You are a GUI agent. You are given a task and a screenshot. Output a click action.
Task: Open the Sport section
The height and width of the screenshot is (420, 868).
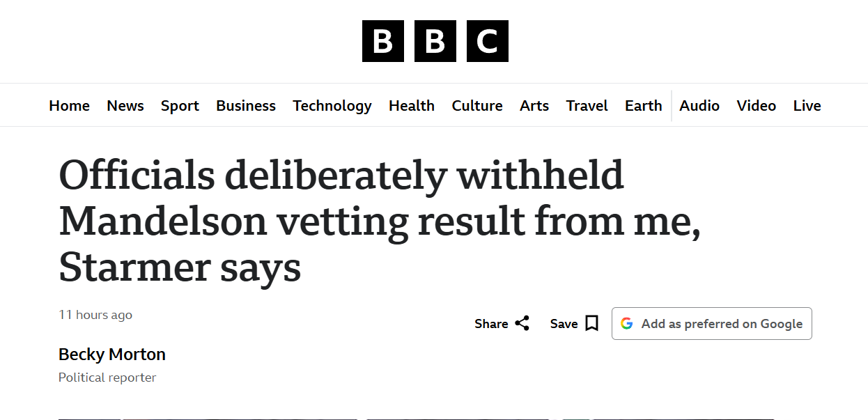[180, 106]
